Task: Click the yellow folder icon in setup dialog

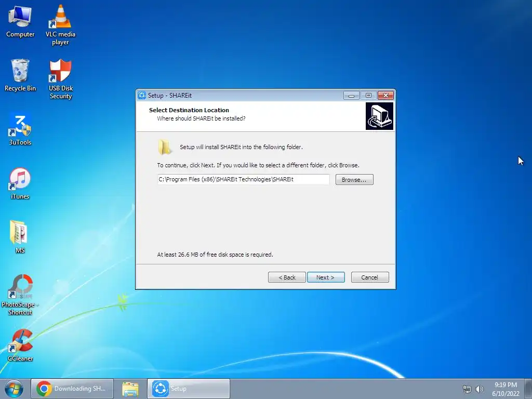Action: pyautogui.click(x=164, y=147)
